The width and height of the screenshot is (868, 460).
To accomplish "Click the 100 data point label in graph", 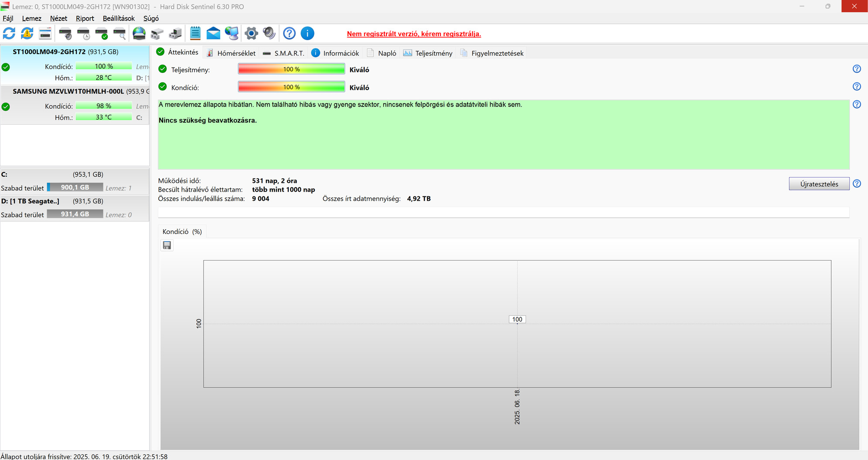I will (517, 319).
